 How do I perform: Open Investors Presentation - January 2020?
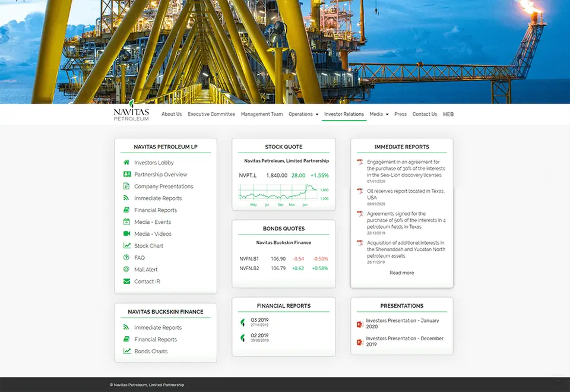(x=403, y=323)
